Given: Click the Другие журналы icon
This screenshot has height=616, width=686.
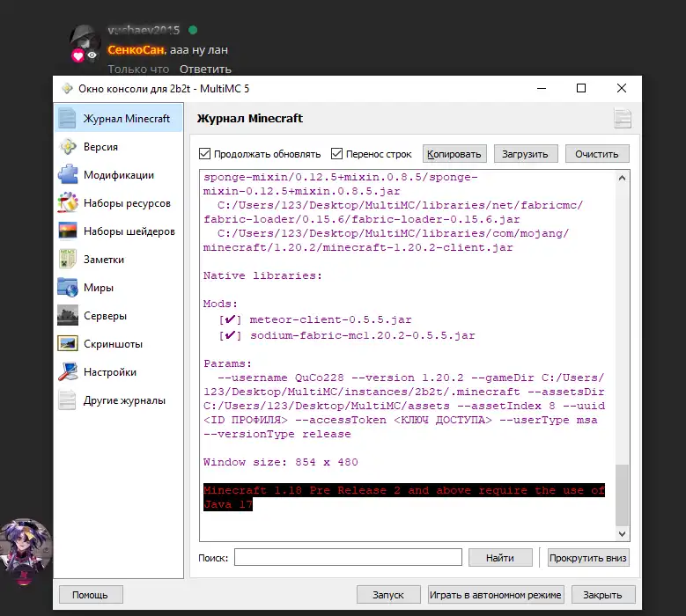Looking at the screenshot, I should (x=68, y=400).
